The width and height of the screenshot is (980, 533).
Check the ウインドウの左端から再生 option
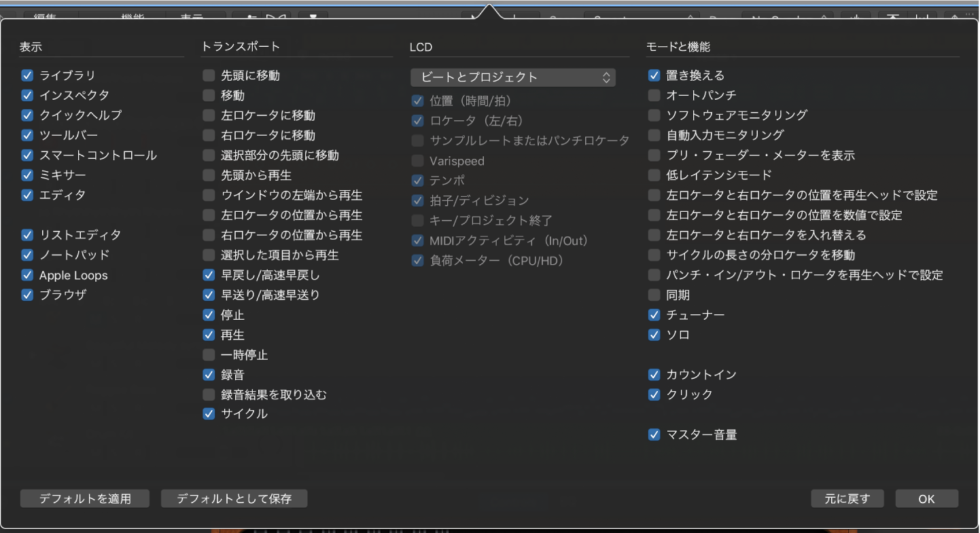209,196
